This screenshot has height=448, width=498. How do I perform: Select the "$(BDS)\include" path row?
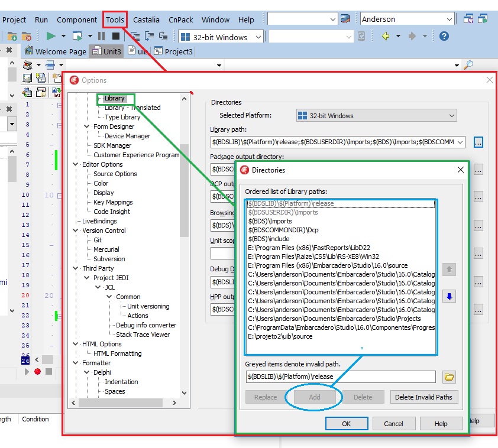pyautogui.click(x=341, y=239)
